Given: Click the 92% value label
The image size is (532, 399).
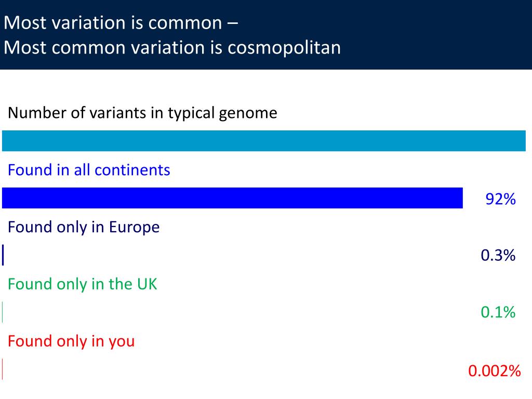Looking at the screenshot, I should (500, 199).
